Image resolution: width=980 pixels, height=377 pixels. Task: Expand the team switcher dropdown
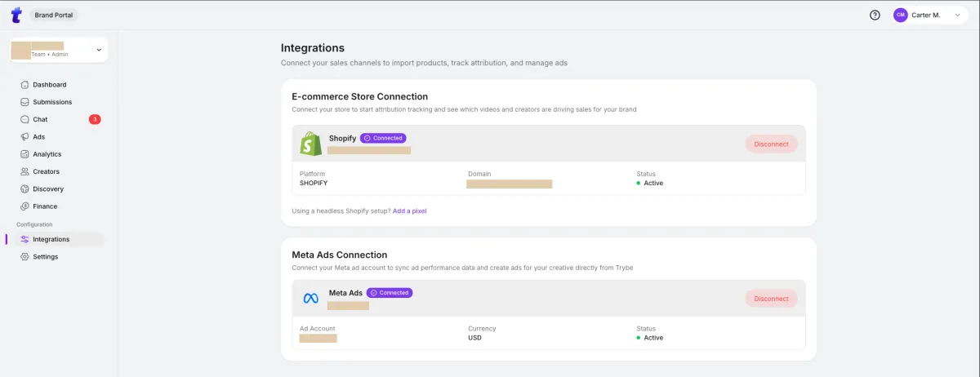pyautogui.click(x=99, y=50)
